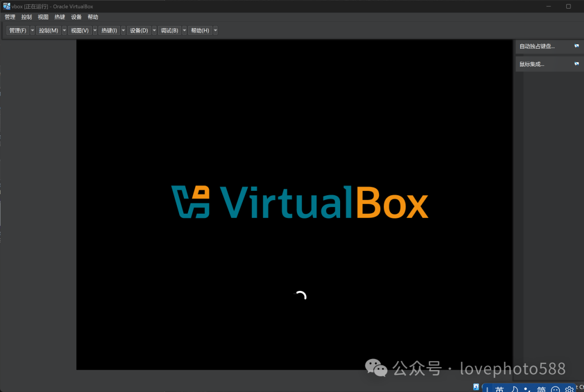Image resolution: width=584 pixels, height=392 pixels.
Task: Click the 控制(M) toolbar button
Action: click(49, 30)
